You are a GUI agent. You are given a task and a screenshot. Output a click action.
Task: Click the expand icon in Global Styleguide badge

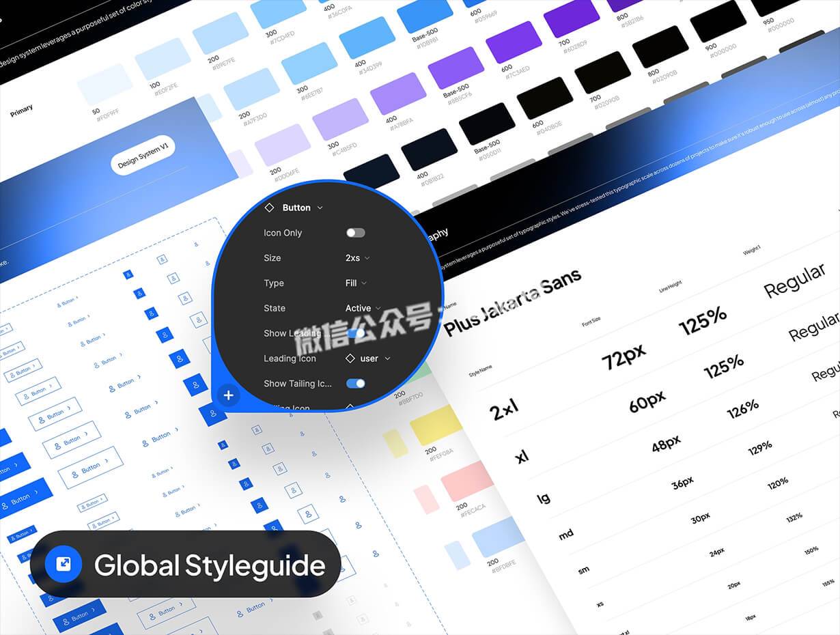click(x=64, y=564)
